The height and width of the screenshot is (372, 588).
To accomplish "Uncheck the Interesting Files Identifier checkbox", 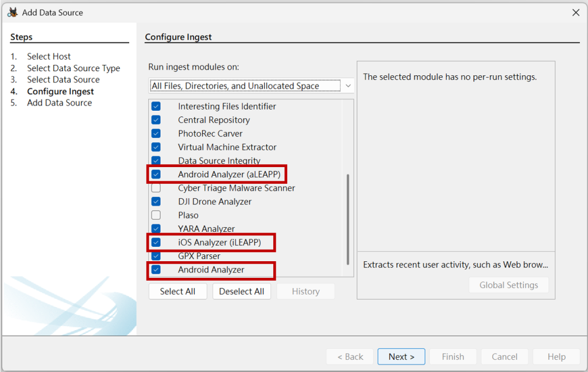I will click(156, 107).
